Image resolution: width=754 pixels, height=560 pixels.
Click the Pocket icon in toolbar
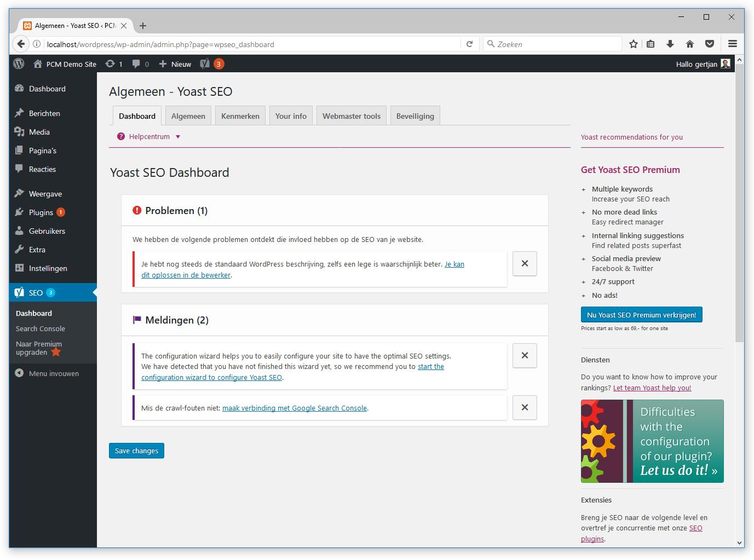click(x=709, y=44)
